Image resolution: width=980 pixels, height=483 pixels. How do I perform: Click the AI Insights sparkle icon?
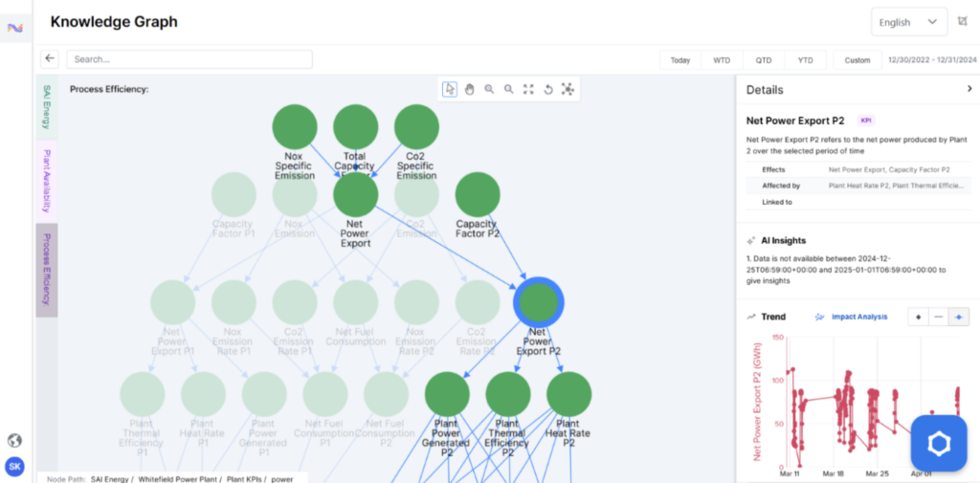click(751, 241)
